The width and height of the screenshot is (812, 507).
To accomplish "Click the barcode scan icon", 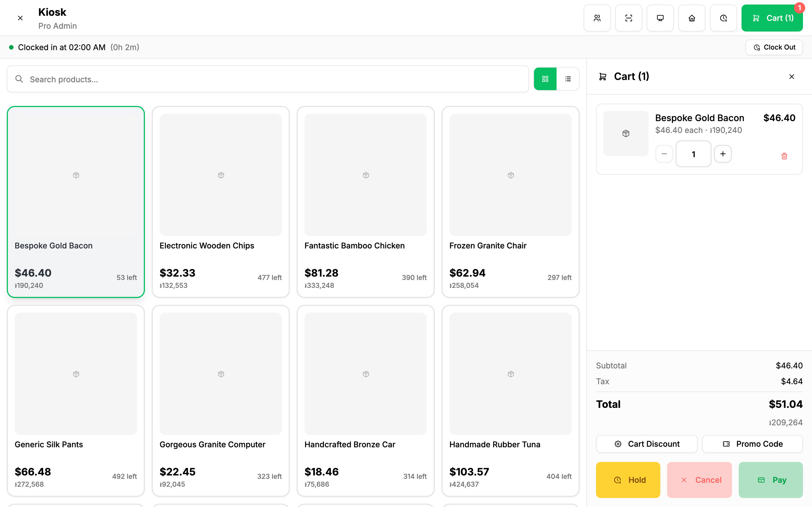I will pyautogui.click(x=628, y=18).
